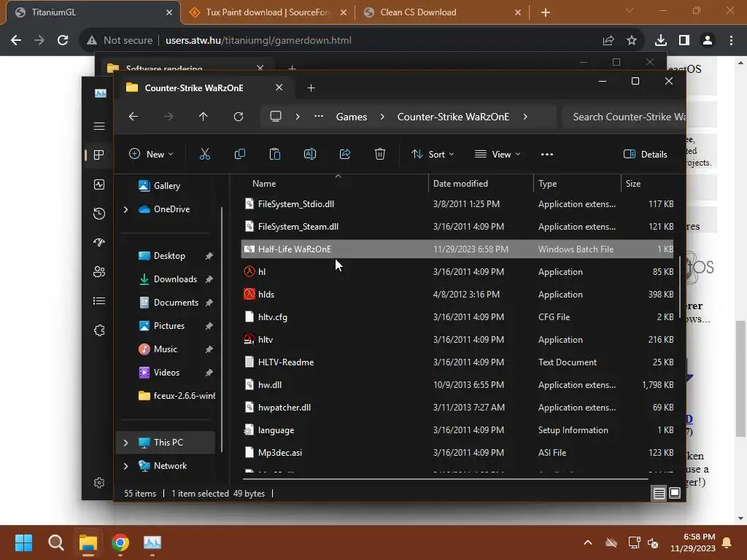Expand OneDrive in navigation pane

click(x=125, y=209)
